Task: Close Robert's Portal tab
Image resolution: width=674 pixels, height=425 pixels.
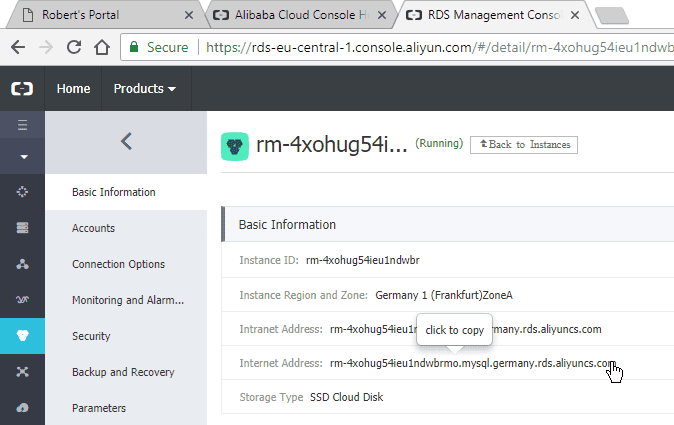Action: point(188,15)
